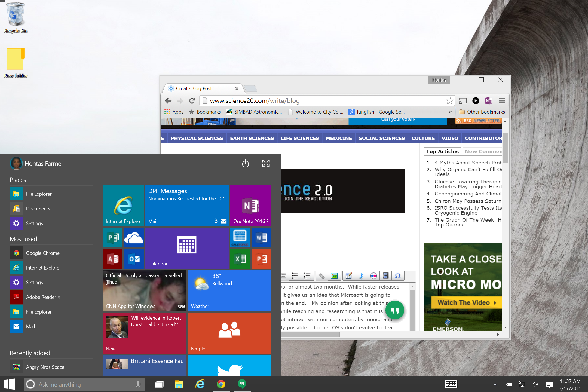Viewport: 588px width, 392px height.
Task: Insert a numbered list in the editor
Action: (x=307, y=276)
